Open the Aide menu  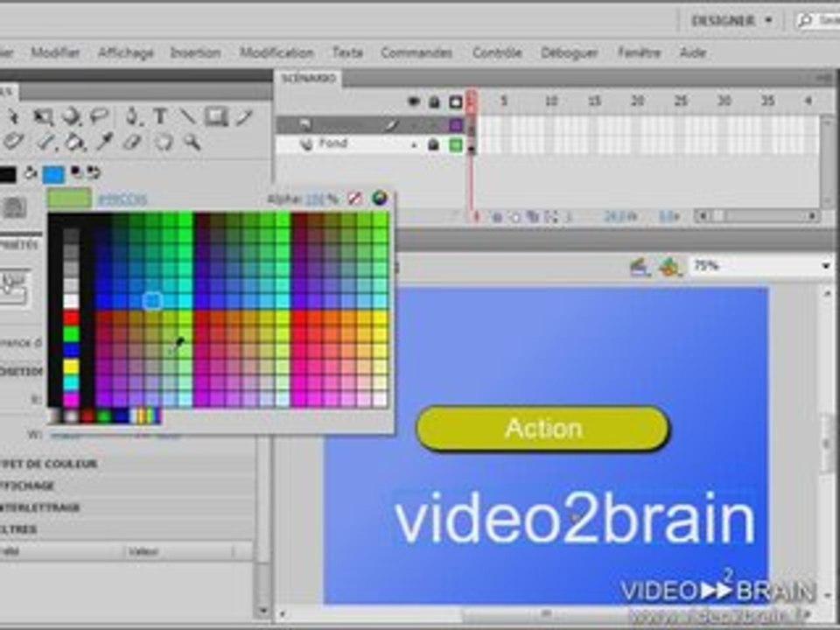pyautogui.click(x=693, y=53)
